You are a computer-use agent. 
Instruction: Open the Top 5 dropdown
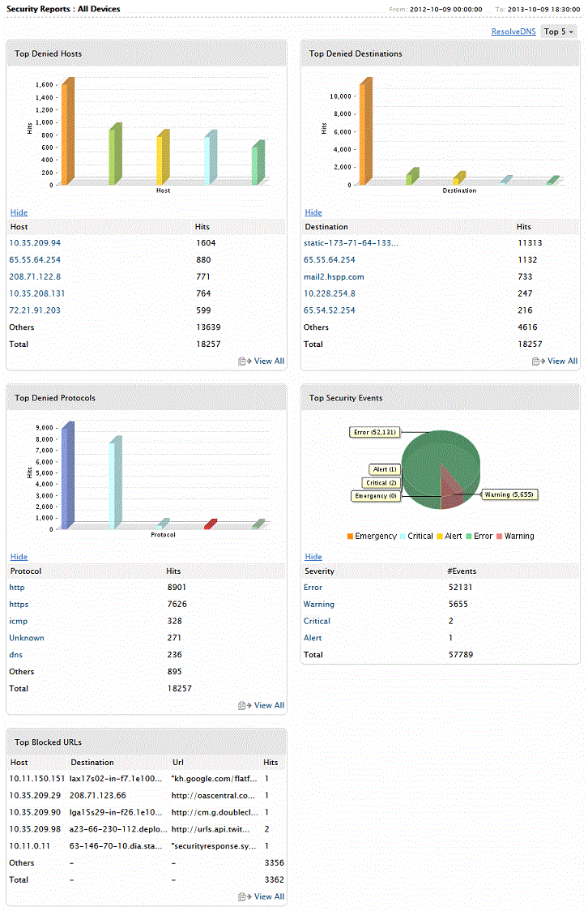559,32
